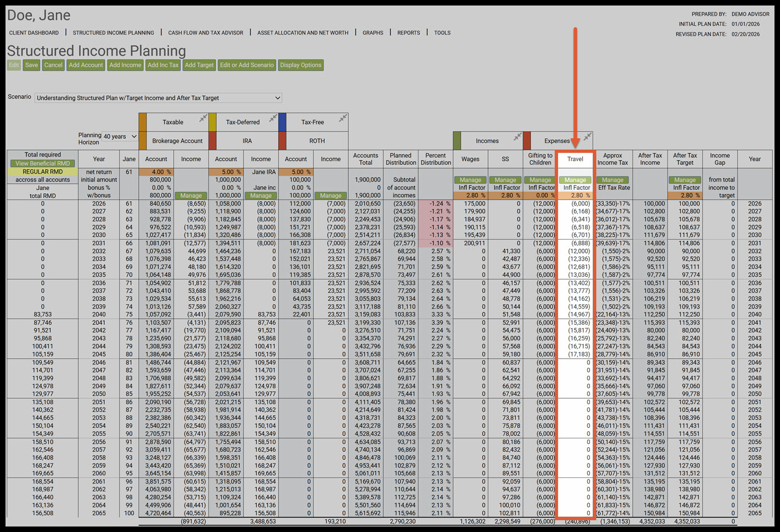Collapse the Incomes group using its arrow icon

pyautogui.click(x=518, y=136)
